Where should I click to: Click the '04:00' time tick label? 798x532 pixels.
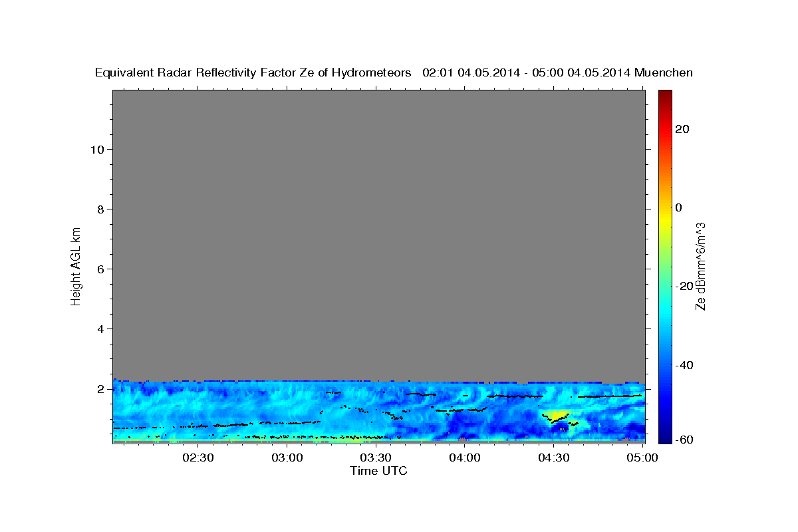coord(465,458)
